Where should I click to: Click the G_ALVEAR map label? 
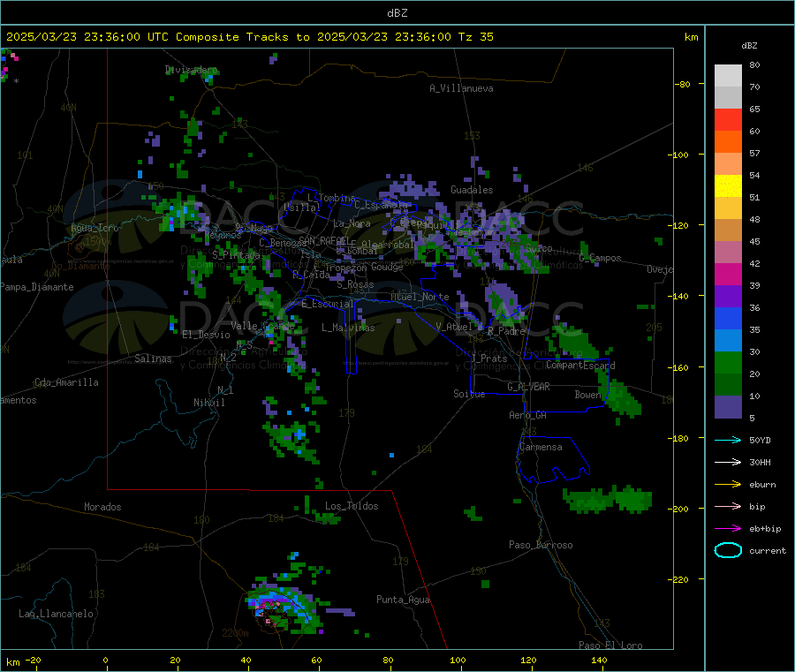pyautogui.click(x=528, y=387)
